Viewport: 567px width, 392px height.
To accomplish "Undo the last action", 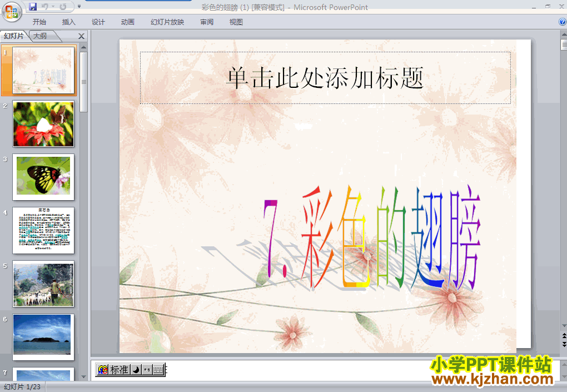I will [x=45, y=7].
